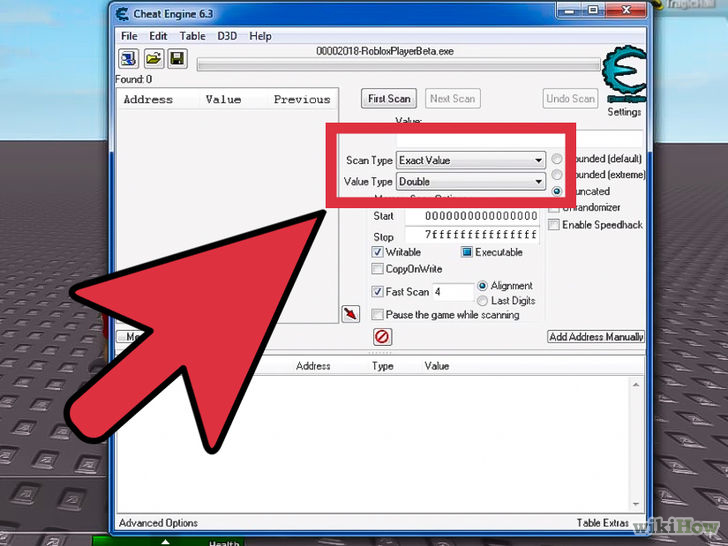Viewport: 728px width, 546px height.
Task: Open Advanced Options
Action: pos(158,523)
